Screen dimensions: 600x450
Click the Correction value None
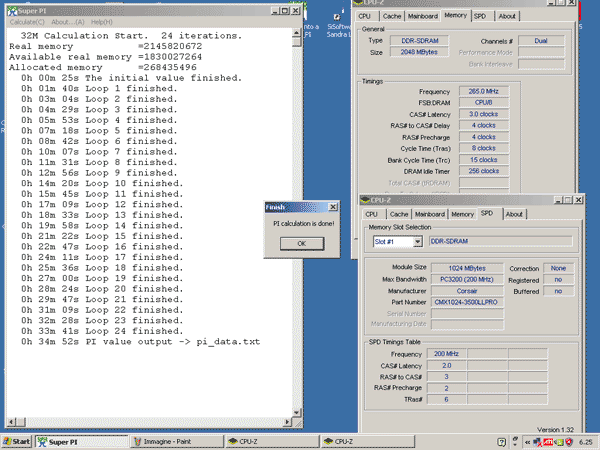point(558,268)
